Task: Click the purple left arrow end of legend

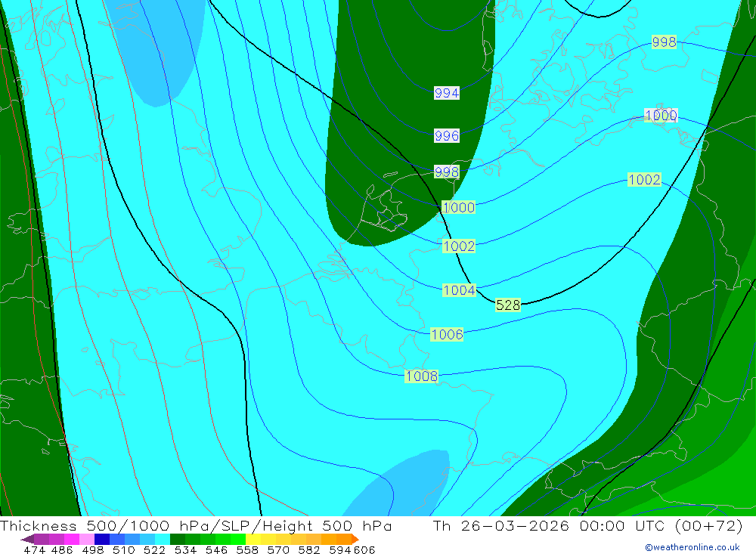Action: (x=27, y=539)
